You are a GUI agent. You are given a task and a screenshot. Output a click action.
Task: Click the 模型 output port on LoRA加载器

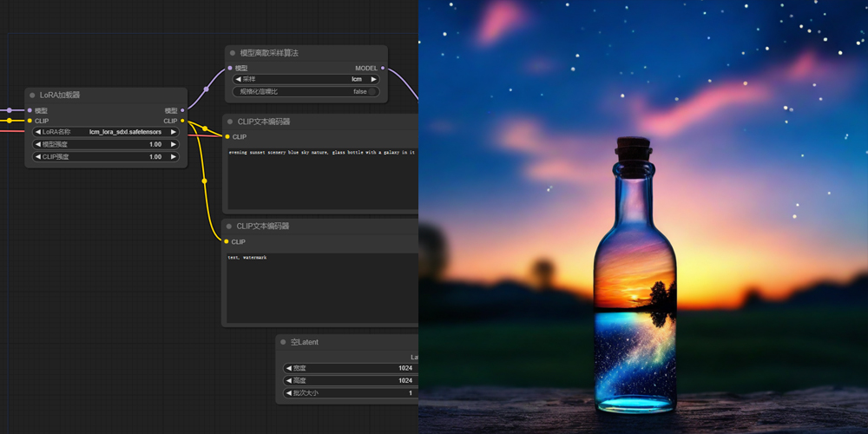pos(182,111)
